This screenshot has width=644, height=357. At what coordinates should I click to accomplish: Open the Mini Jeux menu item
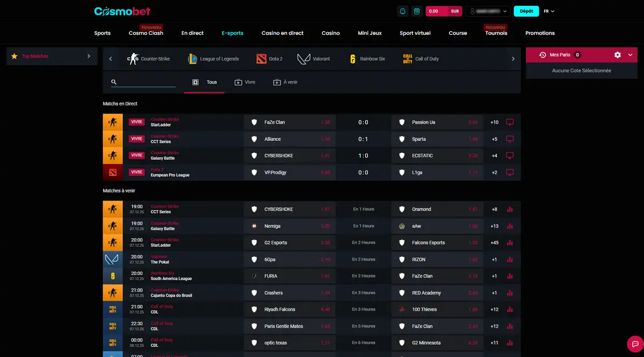coord(370,33)
